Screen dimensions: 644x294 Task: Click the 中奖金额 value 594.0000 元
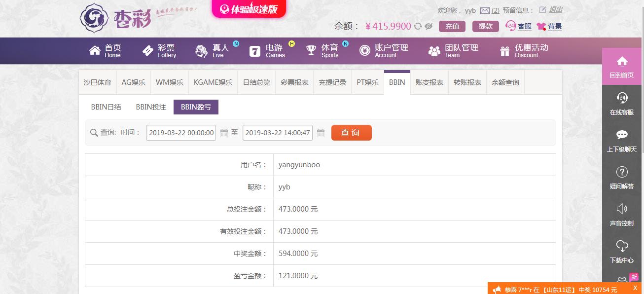pos(298,254)
